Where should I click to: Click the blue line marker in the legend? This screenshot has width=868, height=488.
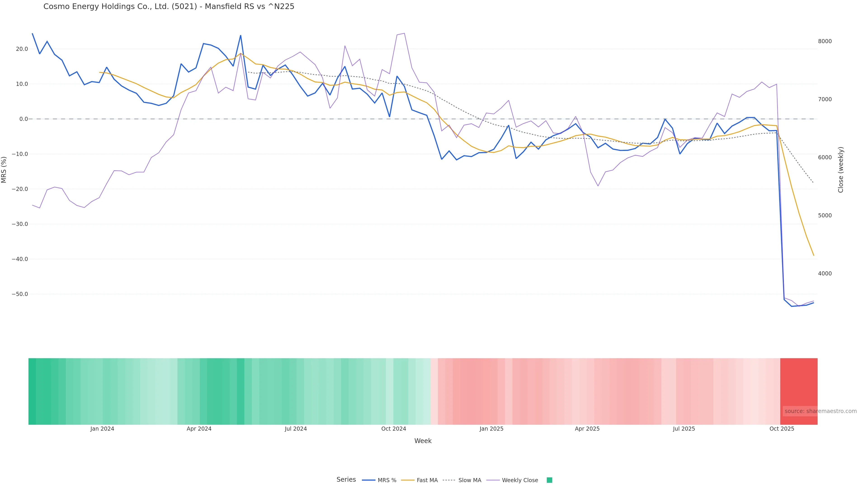[368, 480]
